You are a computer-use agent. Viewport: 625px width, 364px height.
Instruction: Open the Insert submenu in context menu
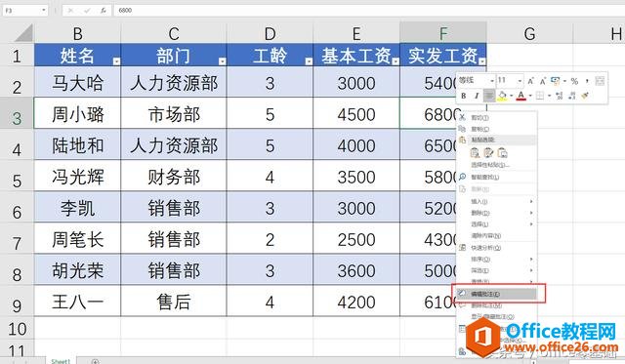[x=497, y=201]
